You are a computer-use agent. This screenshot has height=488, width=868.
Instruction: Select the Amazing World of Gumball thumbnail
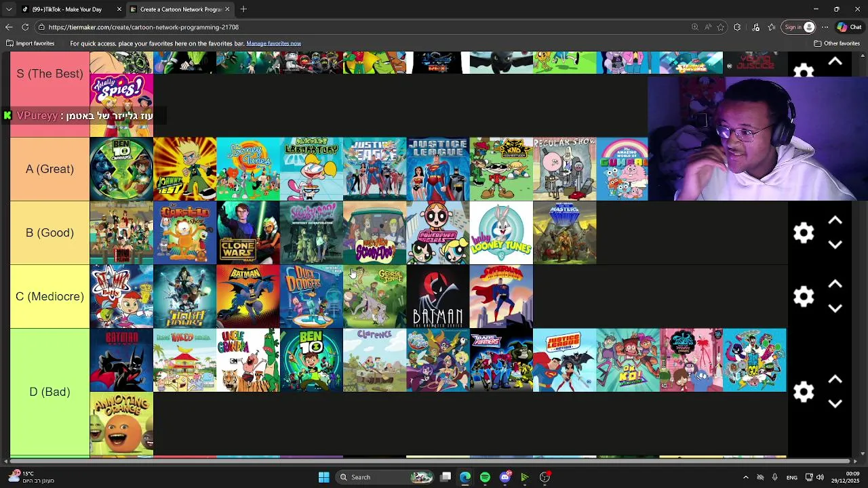click(622, 169)
